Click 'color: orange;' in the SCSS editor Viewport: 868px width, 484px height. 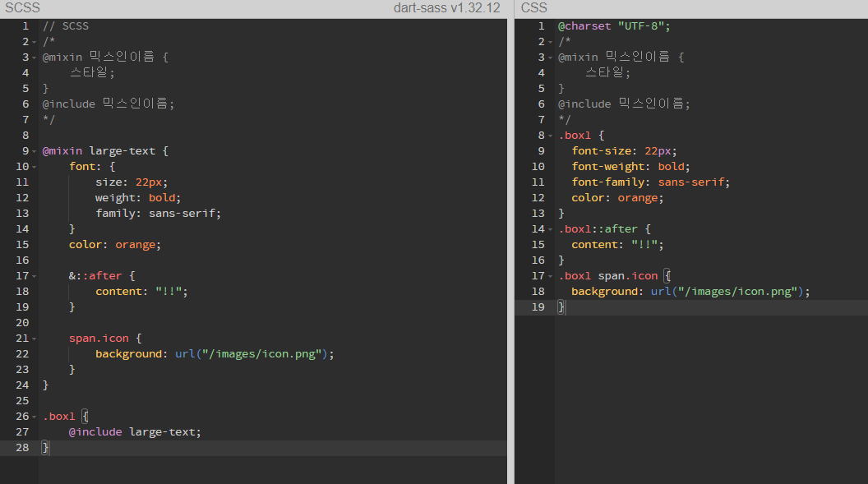click(114, 245)
